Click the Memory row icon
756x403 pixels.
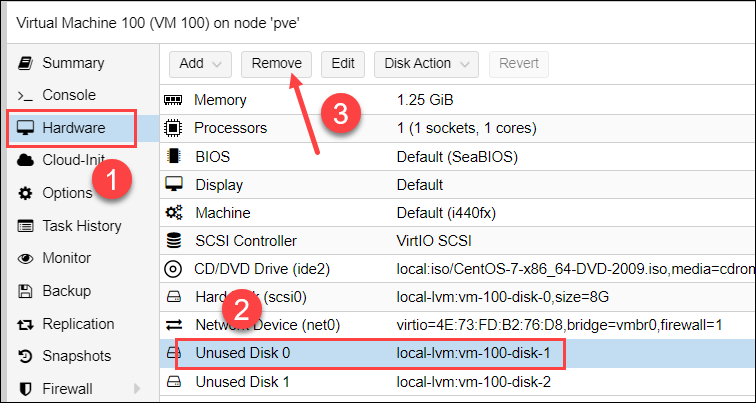click(173, 100)
